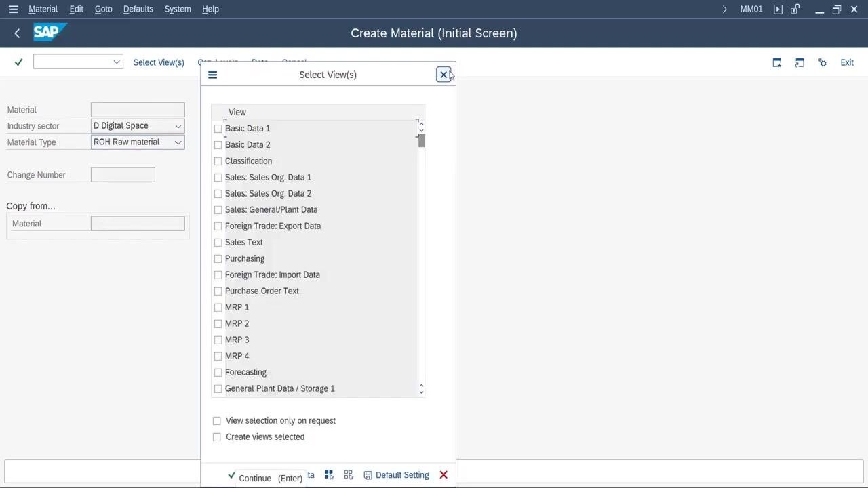This screenshot has width=868, height=488.
Task: Open the Defaults menu
Action: pos(138,9)
